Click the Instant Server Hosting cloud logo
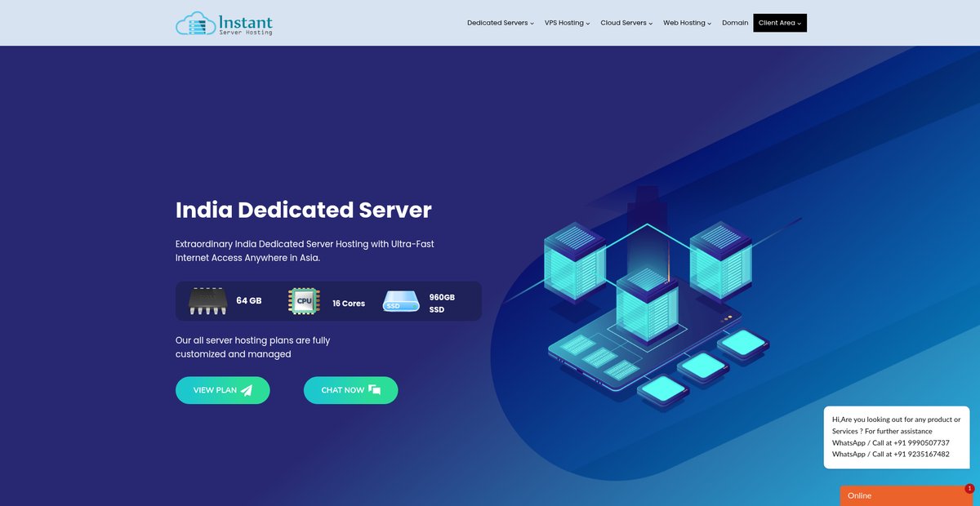 [194, 23]
